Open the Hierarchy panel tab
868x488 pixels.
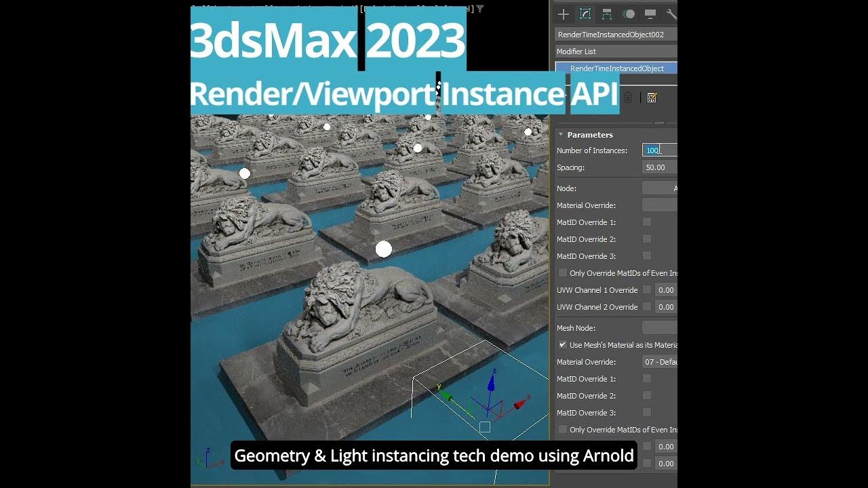607,14
